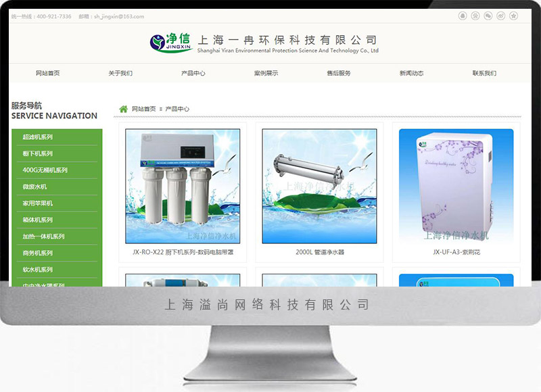The width and height of the screenshot is (541, 392).
Task: Click the QQ penguin icon
Action: (463, 16)
